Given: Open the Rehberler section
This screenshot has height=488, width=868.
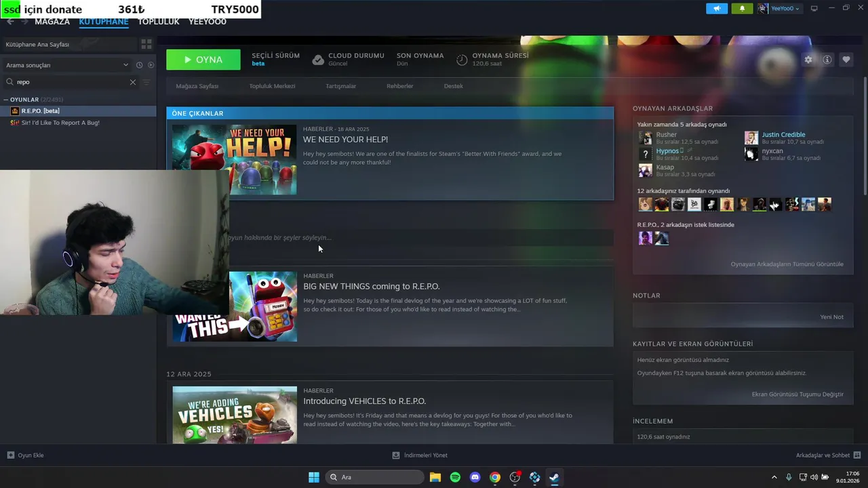Looking at the screenshot, I should [x=400, y=86].
